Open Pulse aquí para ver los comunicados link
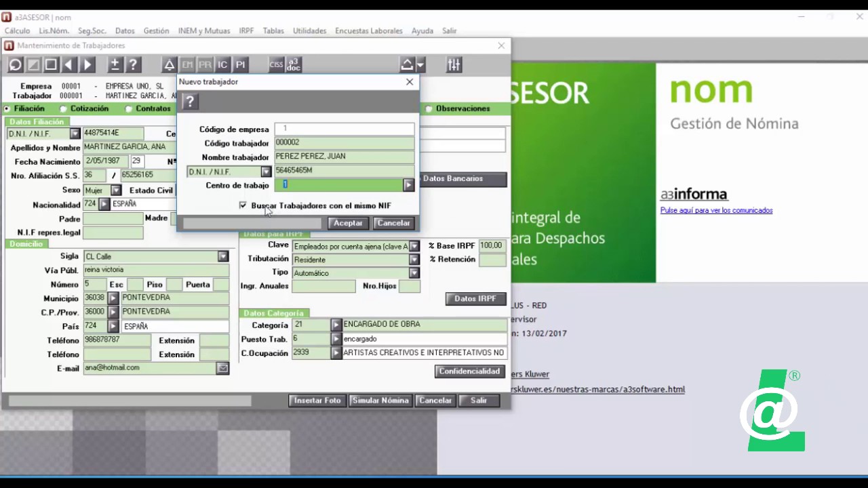This screenshot has width=868, height=488. pos(717,210)
